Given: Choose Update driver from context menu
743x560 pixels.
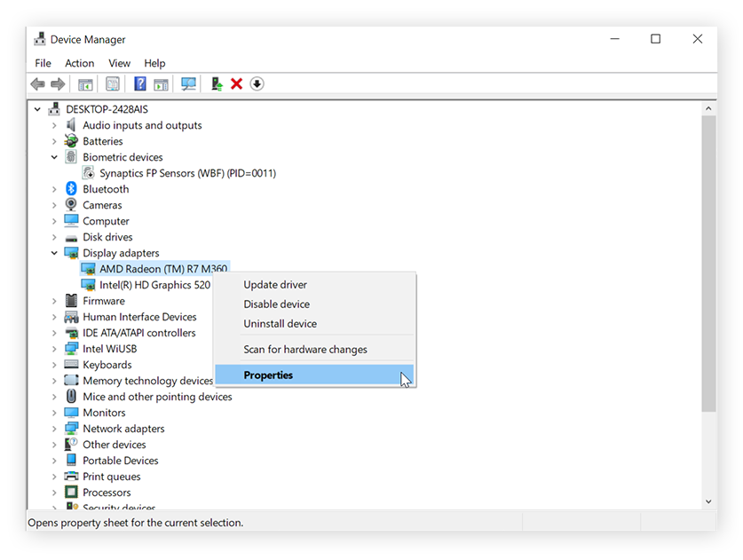Looking at the screenshot, I should [x=314, y=285].
